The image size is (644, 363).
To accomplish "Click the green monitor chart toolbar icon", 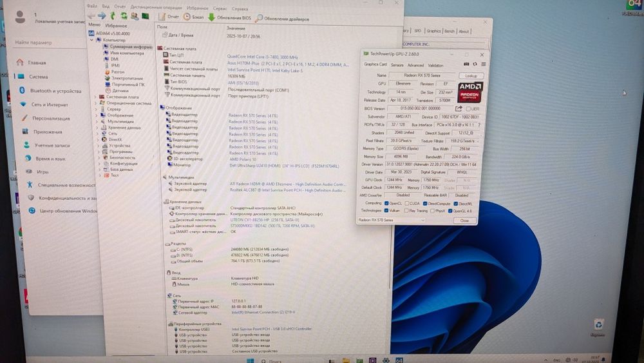I will (x=146, y=15).
